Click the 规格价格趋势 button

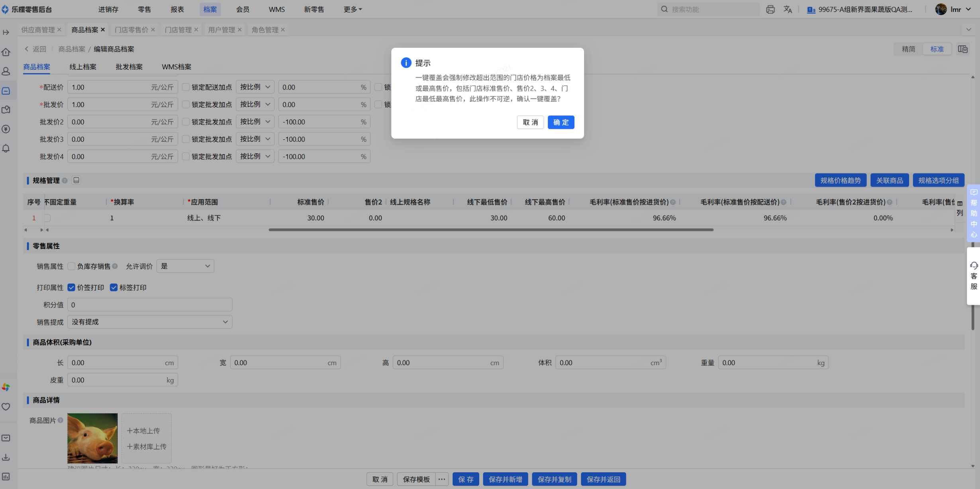841,180
